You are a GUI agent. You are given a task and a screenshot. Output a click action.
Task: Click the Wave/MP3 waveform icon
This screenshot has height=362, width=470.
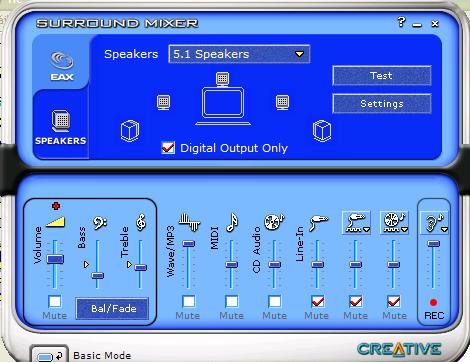pyautogui.click(x=189, y=223)
